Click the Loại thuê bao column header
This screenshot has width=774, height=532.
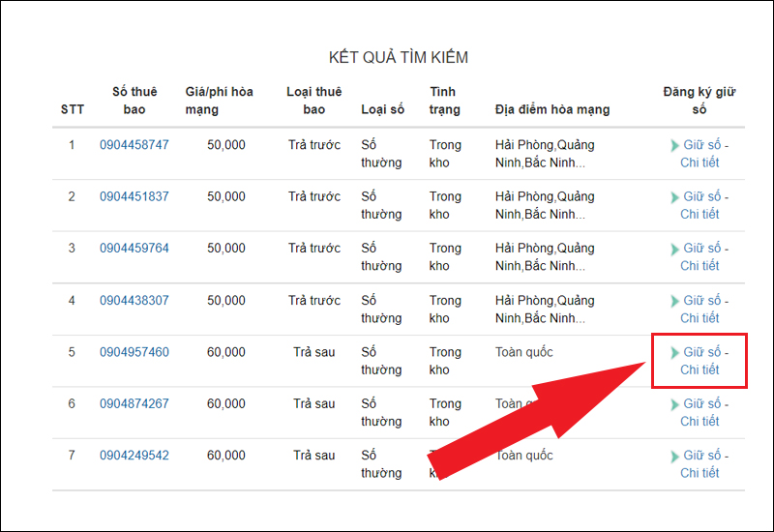[313, 101]
